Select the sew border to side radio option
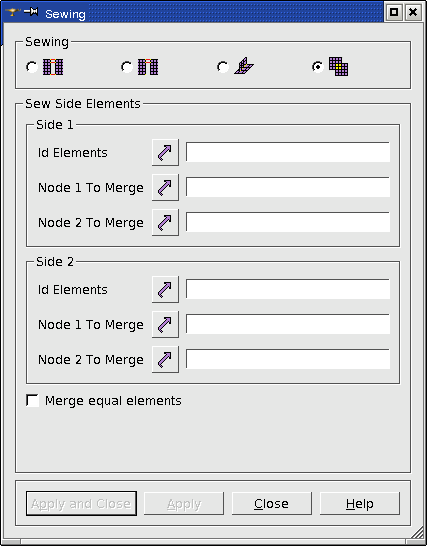The width and height of the screenshot is (427, 546). (223, 67)
